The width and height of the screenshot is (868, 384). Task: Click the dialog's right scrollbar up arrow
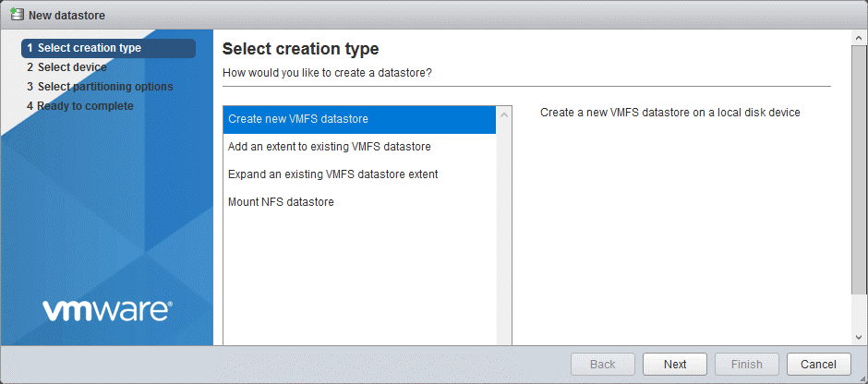click(x=859, y=39)
